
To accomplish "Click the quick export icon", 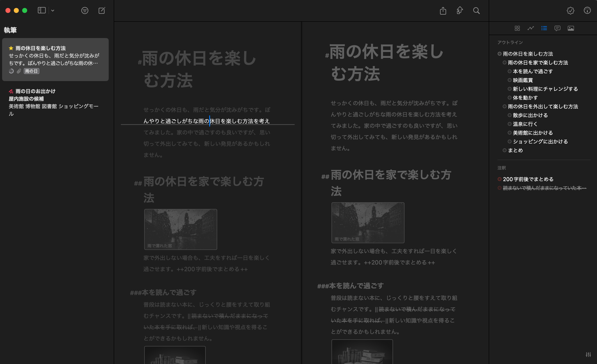I will (460, 10).
